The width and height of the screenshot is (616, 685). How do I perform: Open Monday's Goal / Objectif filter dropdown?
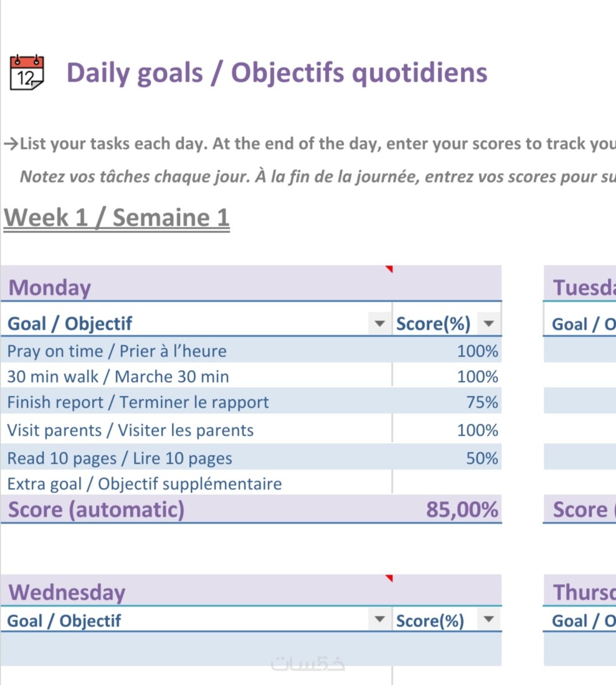pos(379,323)
